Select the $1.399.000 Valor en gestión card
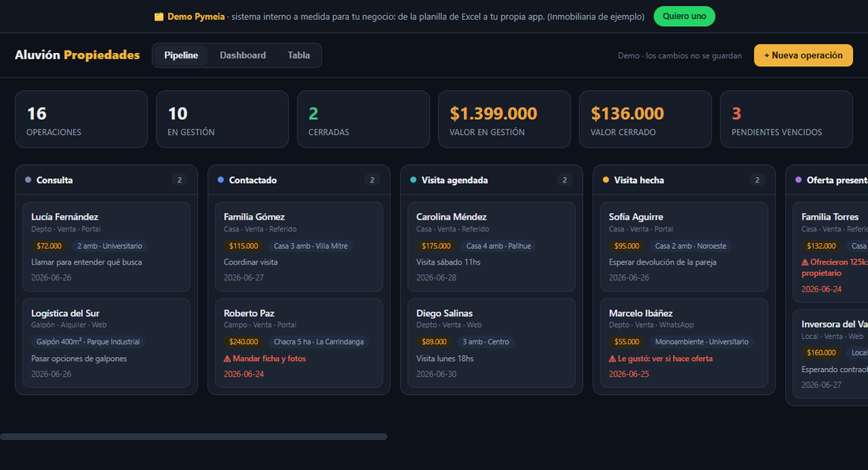The width and height of the screenshot is (868, 470). tap(504, 119)
